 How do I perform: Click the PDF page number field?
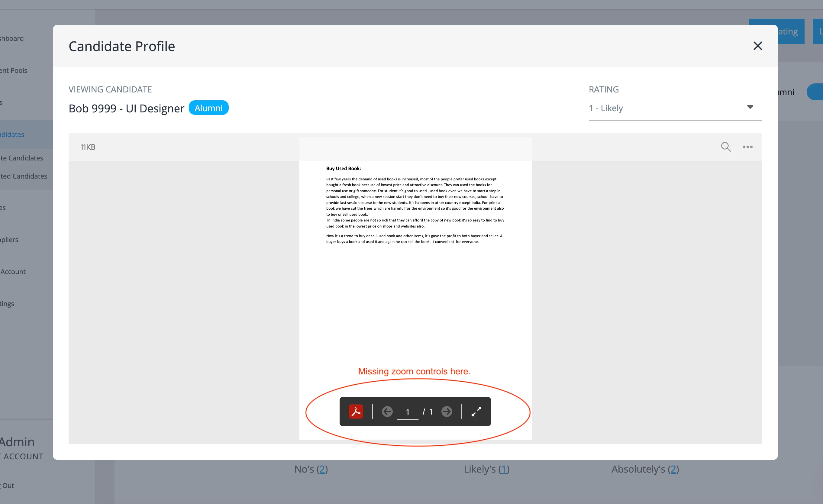pyautogui.click(x=408, y=412)
